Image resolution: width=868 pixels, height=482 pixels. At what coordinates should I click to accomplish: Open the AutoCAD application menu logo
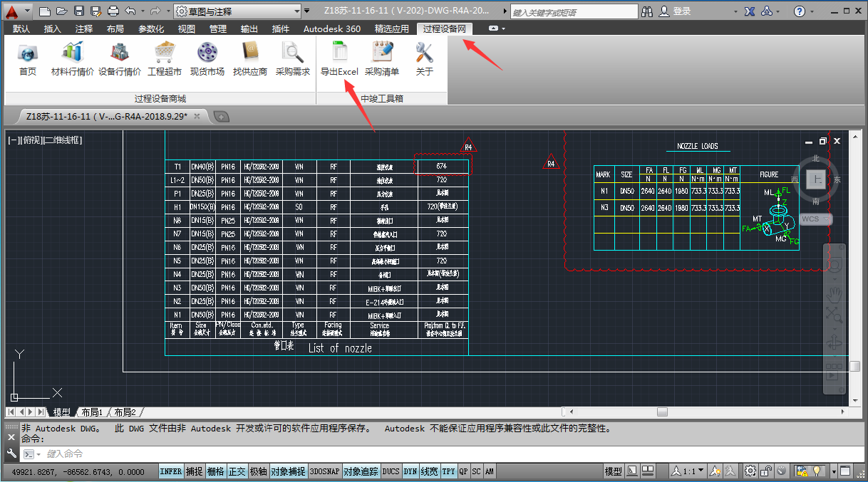(x=13, y=11)
